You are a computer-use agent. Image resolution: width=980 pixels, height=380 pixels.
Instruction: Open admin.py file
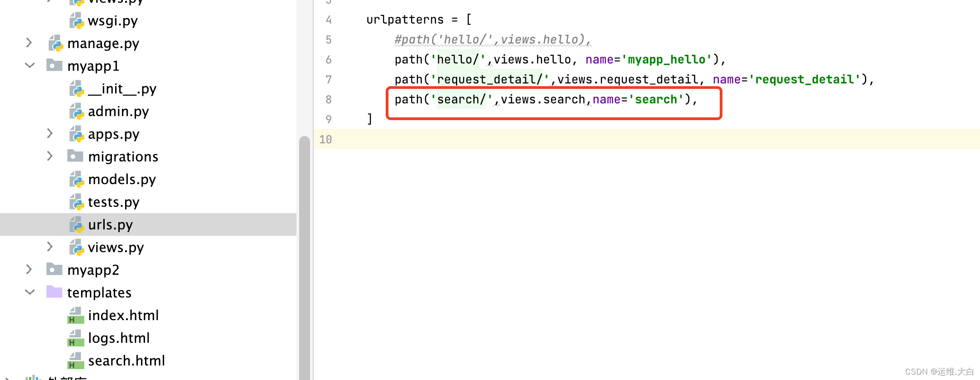118,112
